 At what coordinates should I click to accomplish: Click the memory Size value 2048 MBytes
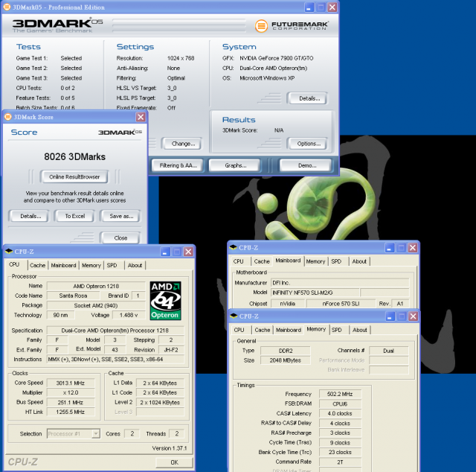(x=285, y=360)
